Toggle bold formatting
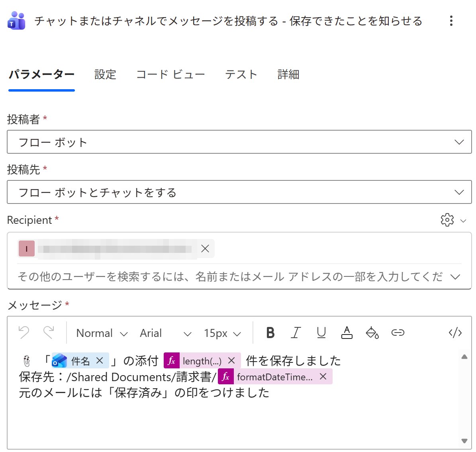 (x=270, y=333)
